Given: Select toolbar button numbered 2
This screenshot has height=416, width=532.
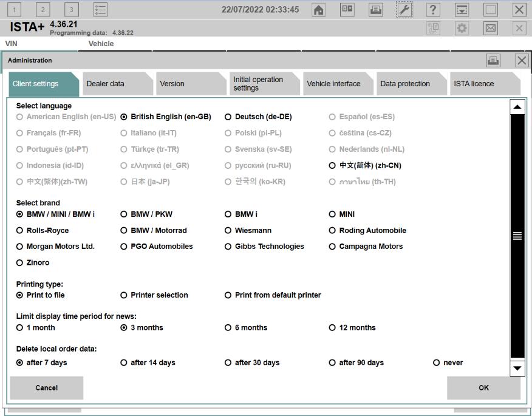Looking at the screenshot, I should (x=43, y=10).
